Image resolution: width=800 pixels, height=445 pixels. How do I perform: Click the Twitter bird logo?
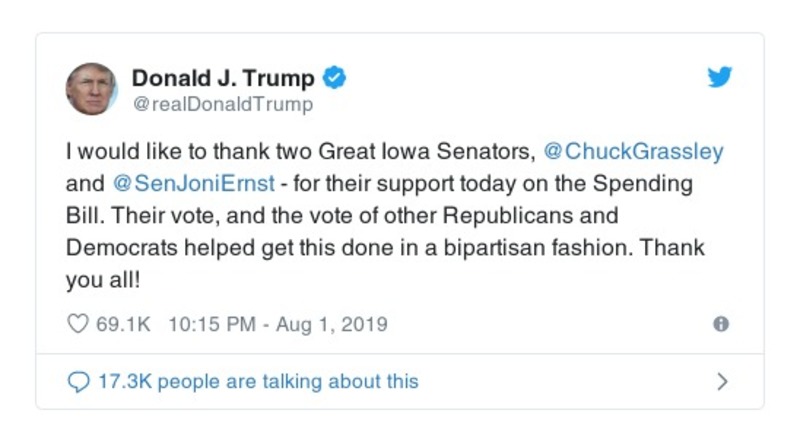(x=719, y=78)
